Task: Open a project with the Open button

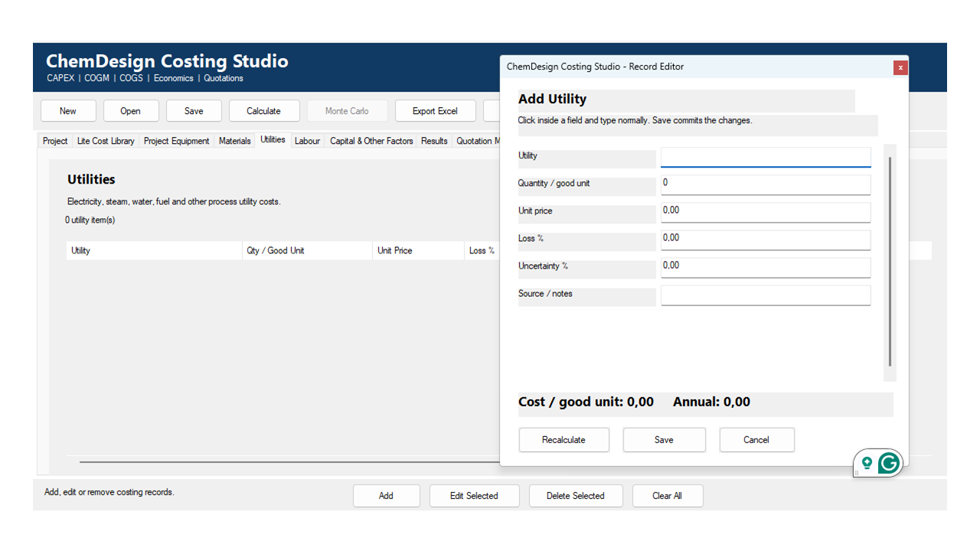Action: pos(131,111)
